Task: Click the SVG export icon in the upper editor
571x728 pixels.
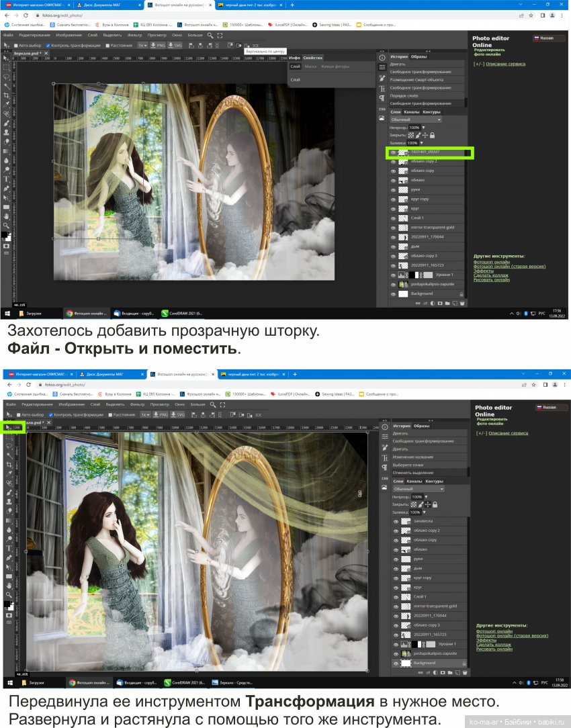Action: [x=177, y=46]
